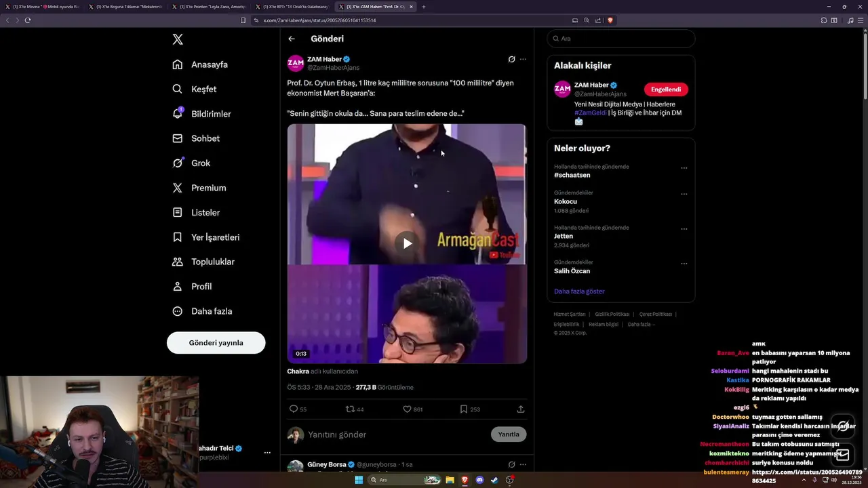868x488 pixels.
Task: Click the Brave Shields lion icon
Action: tap(610, 20)
